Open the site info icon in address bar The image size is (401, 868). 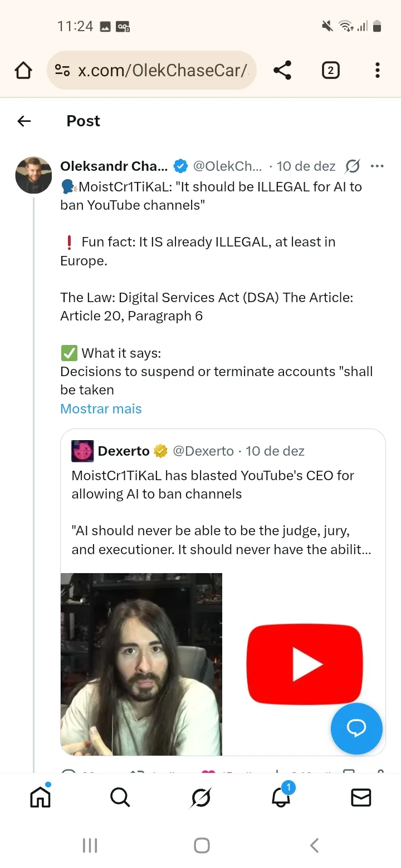click(x=62, y=71)
